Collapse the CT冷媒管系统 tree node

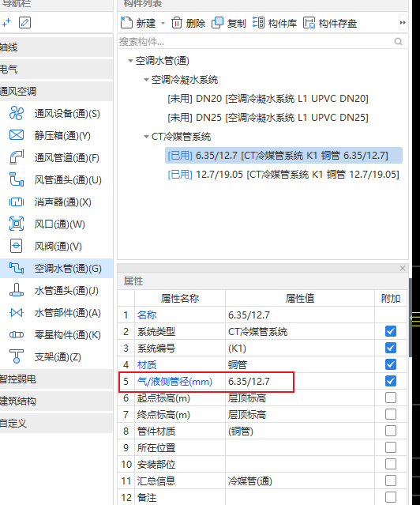[x=146, y=137]
